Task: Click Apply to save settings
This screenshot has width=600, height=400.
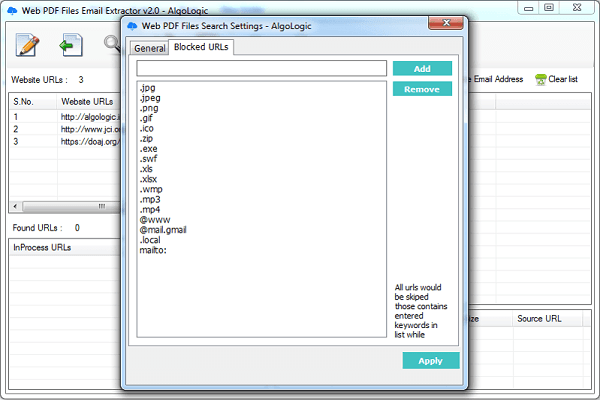Action: [430, 361]
